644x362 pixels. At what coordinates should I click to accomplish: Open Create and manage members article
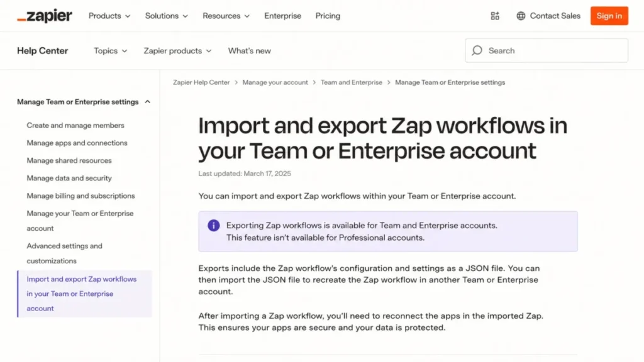click(x=75, y=125)
